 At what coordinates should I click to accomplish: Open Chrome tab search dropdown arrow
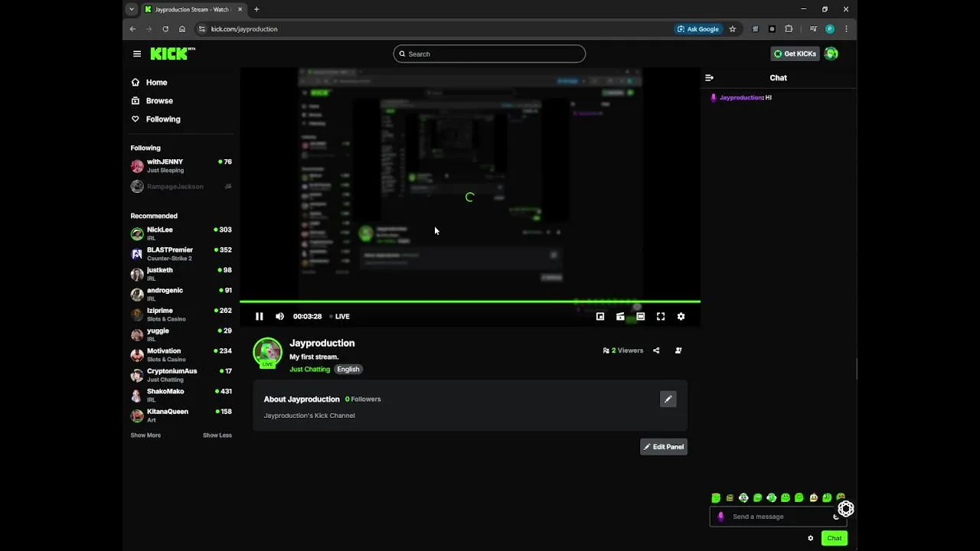[132, 9]
